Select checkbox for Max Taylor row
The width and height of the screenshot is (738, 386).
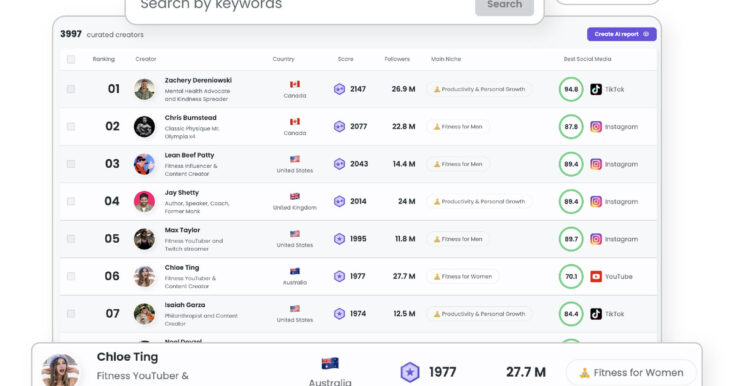71,239
